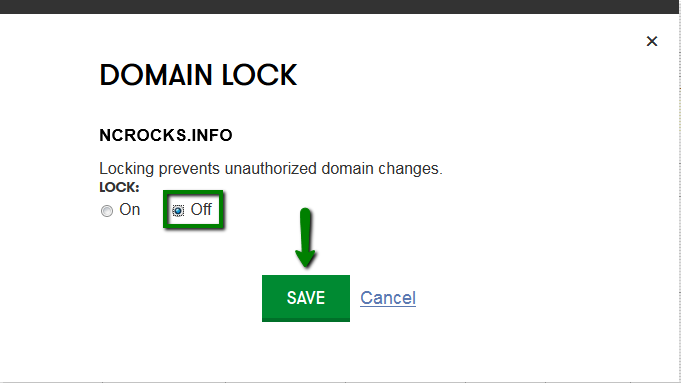Click the dark header bar
This screenshot has width=681, height=383.
click(340, 7)
